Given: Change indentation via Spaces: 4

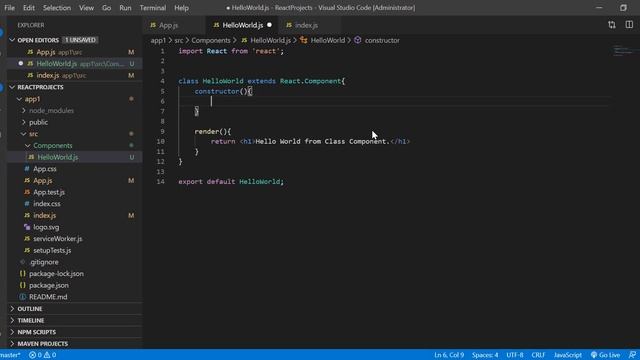Looking at the screenshot, I should tap(485, 355).
